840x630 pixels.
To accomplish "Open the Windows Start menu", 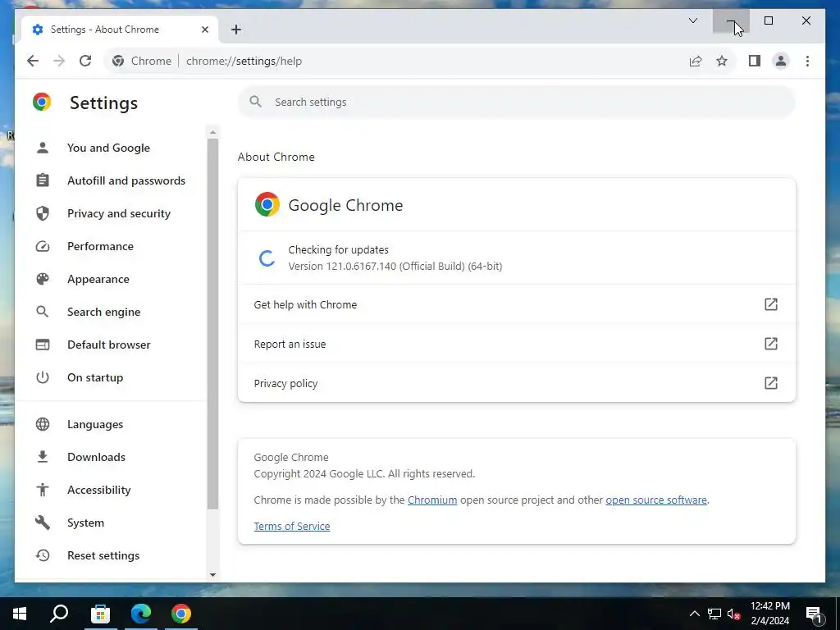I will tap(20, 614).
